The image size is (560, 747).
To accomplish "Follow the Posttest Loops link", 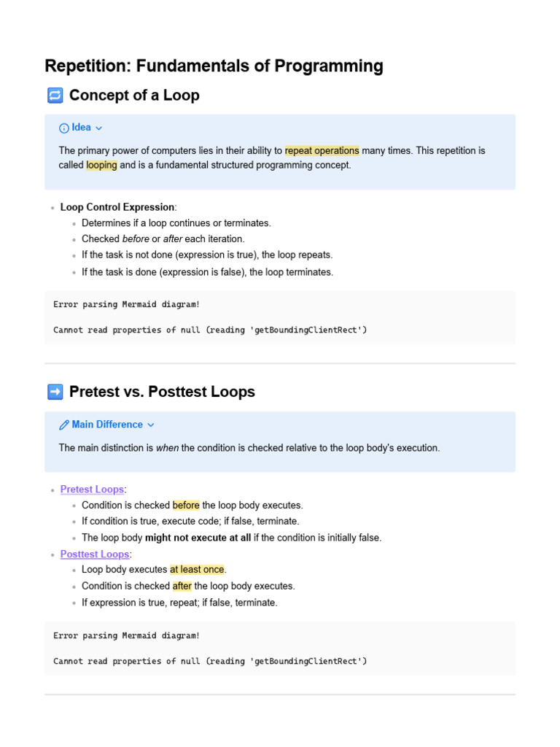I will (x=94, y=554).
